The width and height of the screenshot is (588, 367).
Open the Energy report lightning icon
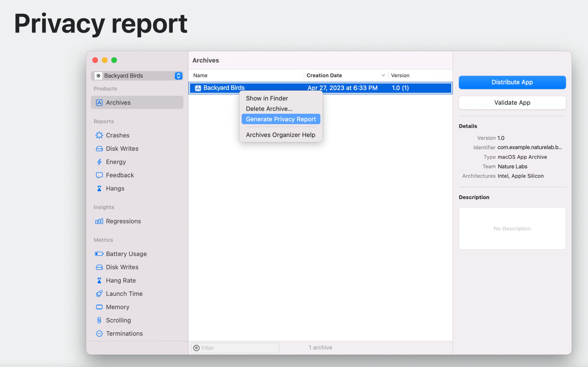click(99, 162)
